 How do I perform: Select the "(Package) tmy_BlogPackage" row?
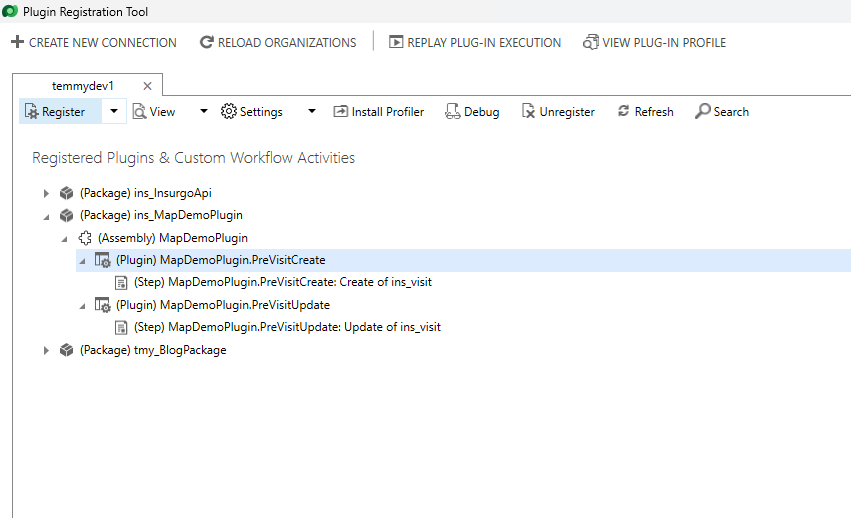click(x=153, y=350)
